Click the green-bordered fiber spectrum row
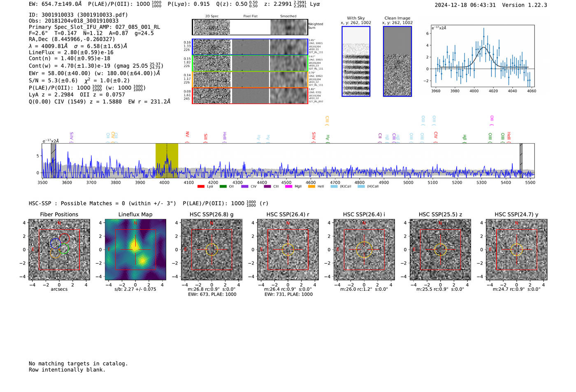The height and width of the screenshot is (392, 576). 250,63
